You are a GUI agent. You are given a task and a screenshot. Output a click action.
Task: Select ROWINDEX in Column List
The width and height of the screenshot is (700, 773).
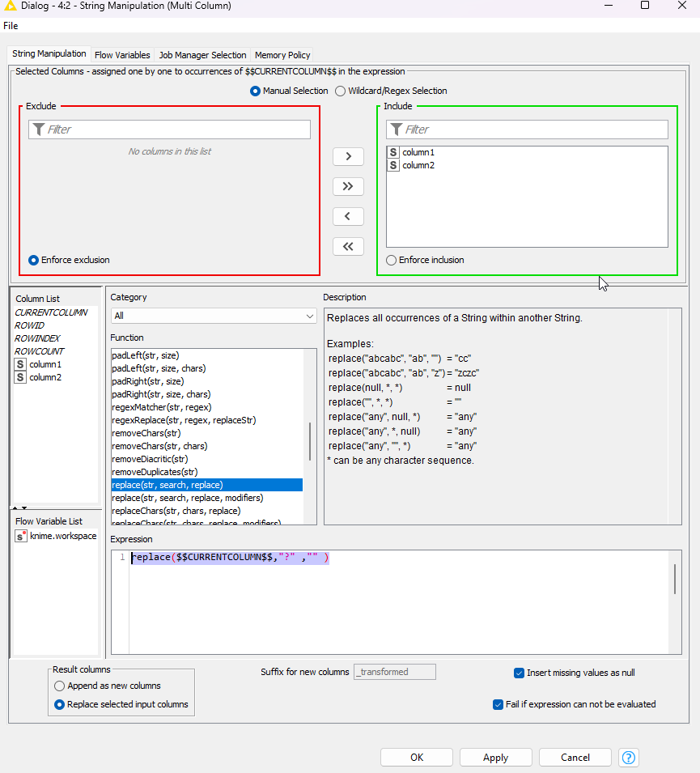tap(37, 338)
